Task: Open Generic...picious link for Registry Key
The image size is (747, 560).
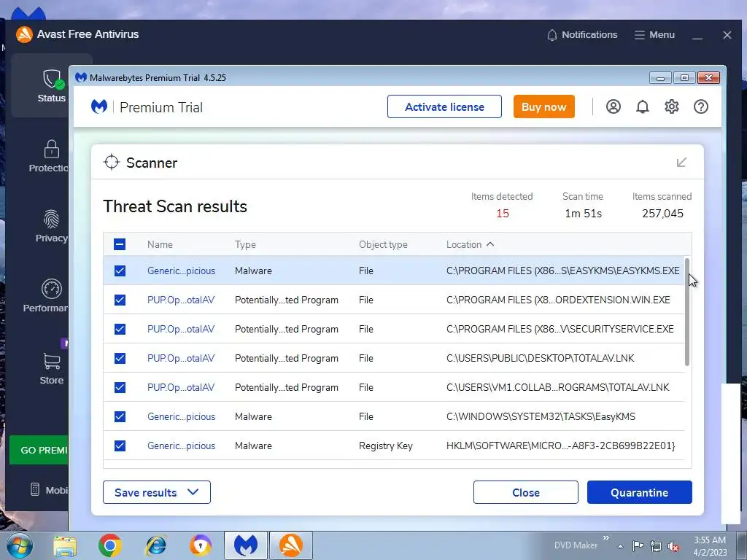Action: (181, 446)
